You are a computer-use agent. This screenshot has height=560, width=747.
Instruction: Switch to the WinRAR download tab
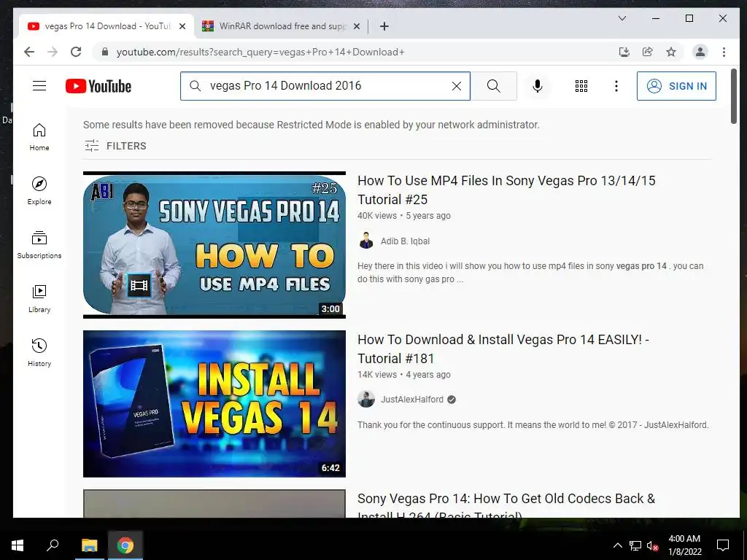click(x=281, y=26)
